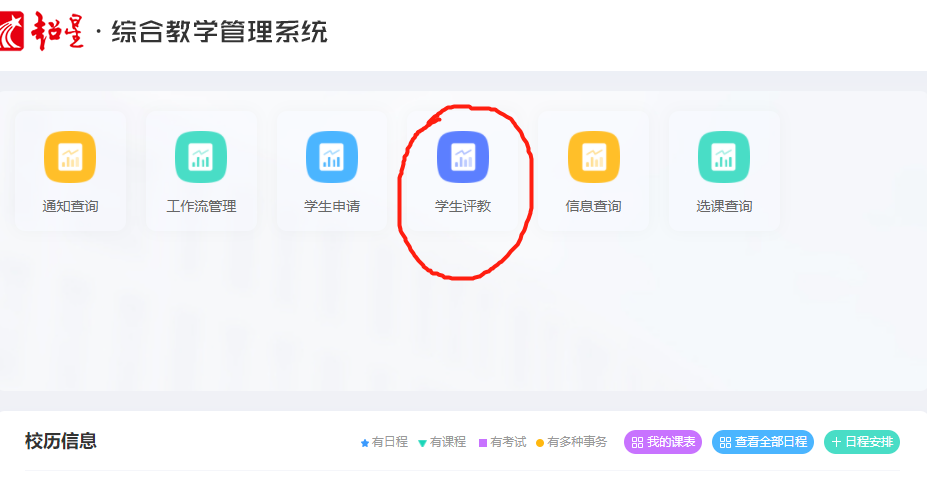Launch the circled 学生评教 icon

pos(463,157)
